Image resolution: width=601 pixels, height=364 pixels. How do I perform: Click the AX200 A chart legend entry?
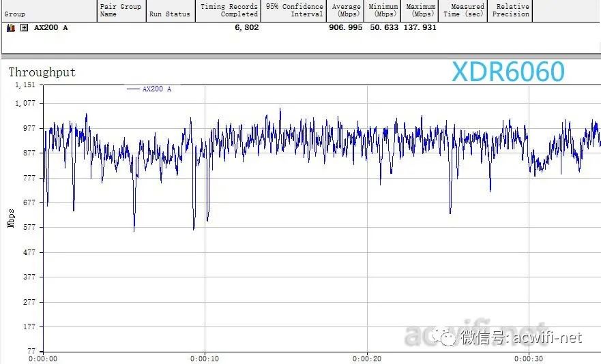[x=149, y=89]
